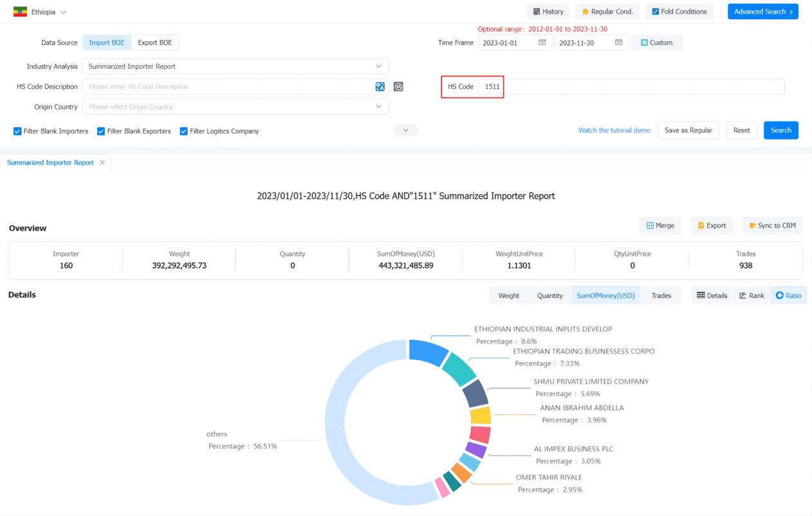Click AL IMPEX BUSINESS PLC label
812x516 pixels.
[x=573, y=449]
